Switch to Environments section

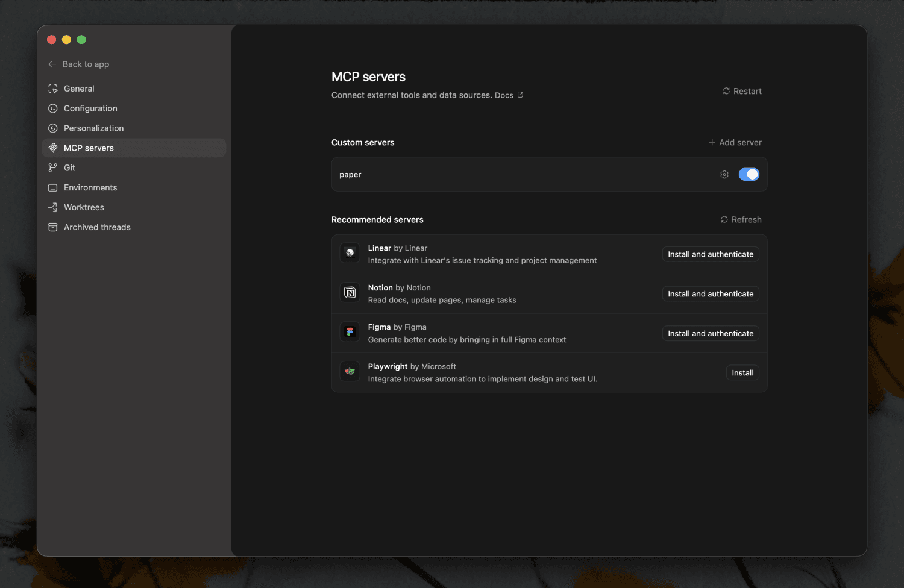click(134, 188)
